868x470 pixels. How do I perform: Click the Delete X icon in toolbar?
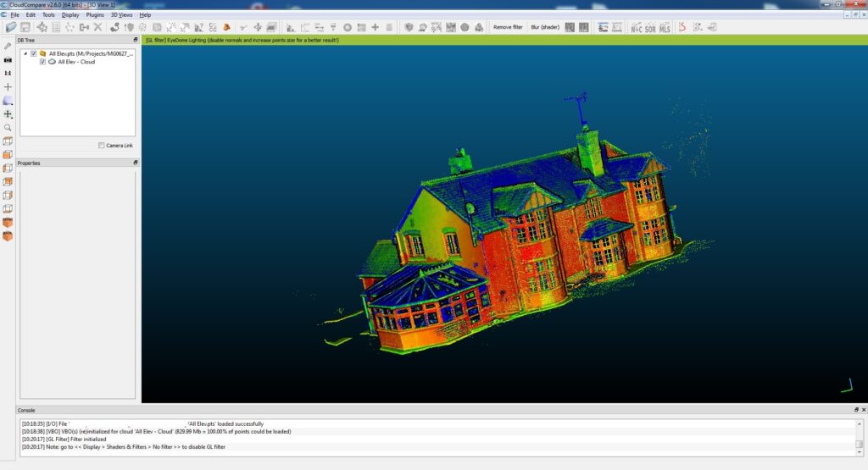[x=97, y=27]
